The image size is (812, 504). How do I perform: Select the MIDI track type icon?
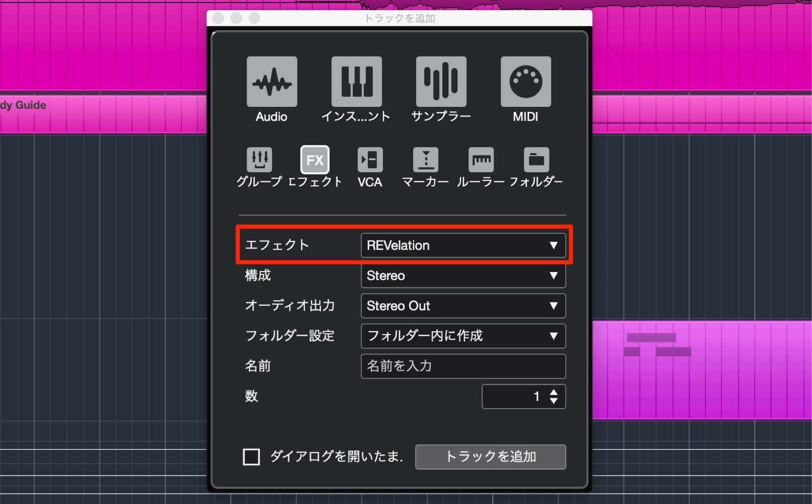click(526, 82)
